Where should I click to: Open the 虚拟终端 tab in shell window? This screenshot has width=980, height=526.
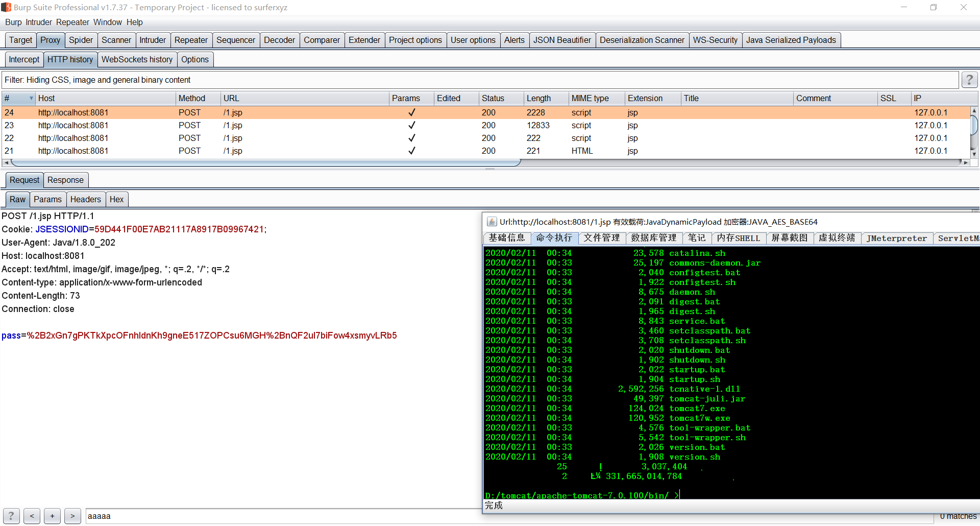[837, 238]
